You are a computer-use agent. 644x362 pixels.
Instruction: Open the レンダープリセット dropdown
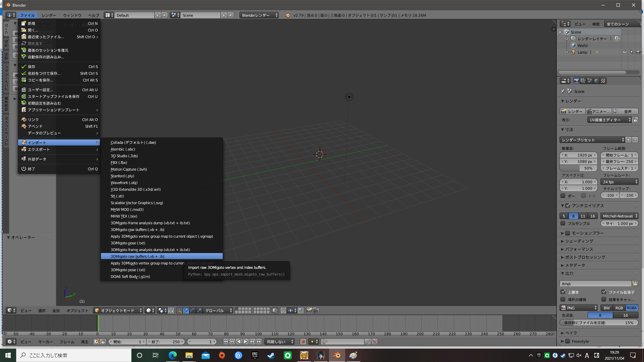592,140
